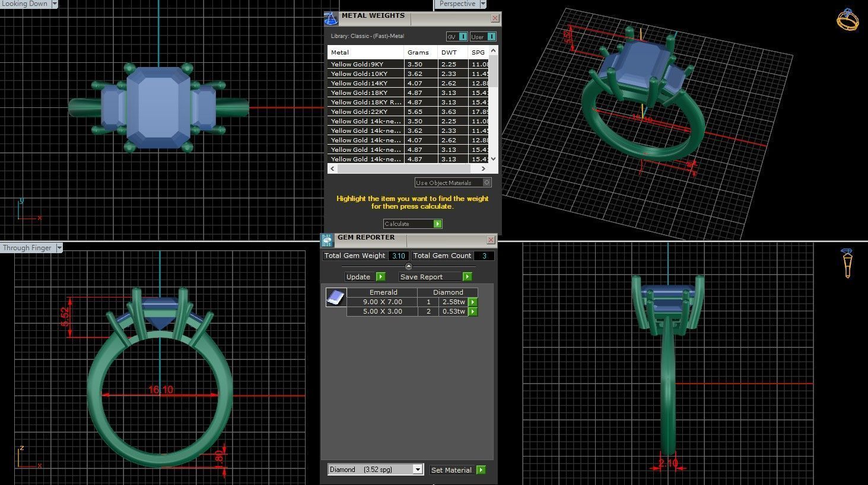Open the Perspective viewport dropdown arrow
This screenshot has height=485, width=868.
pos(483,4)
